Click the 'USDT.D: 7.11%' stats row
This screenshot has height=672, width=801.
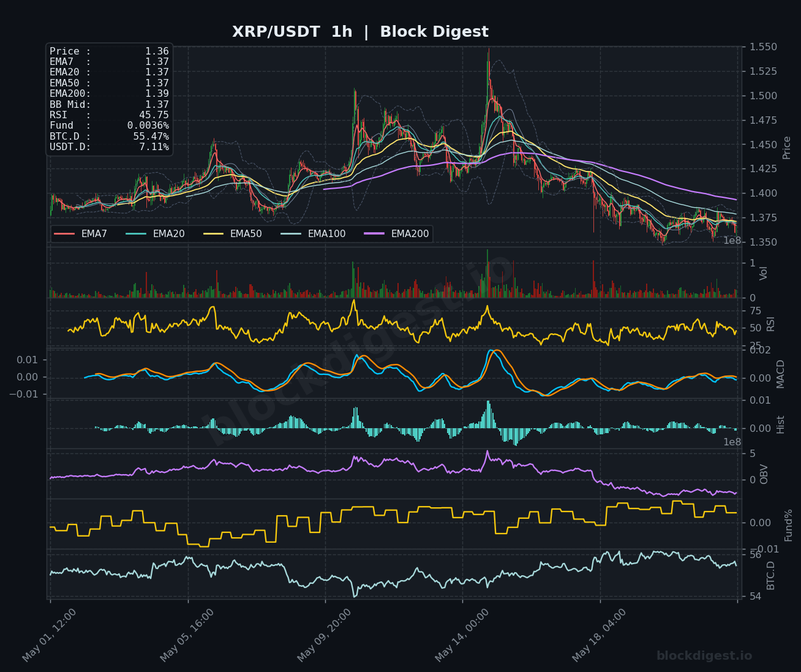click(x=109, y=147)
